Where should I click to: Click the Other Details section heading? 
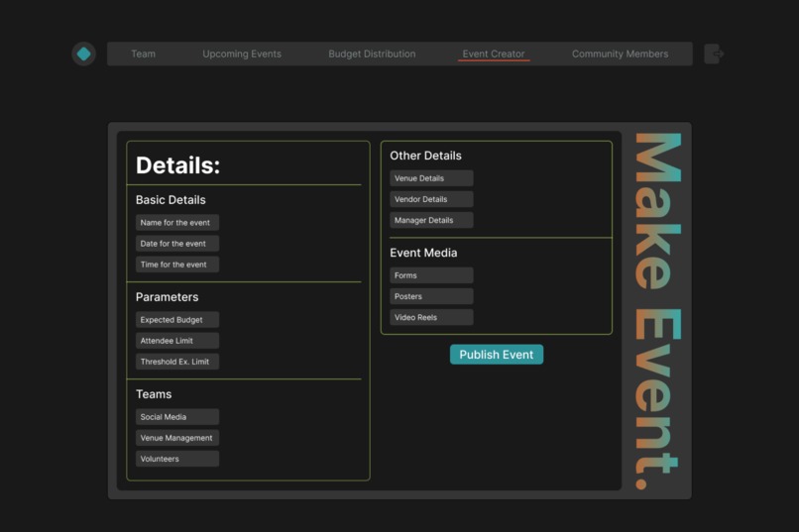click(425, 156)
